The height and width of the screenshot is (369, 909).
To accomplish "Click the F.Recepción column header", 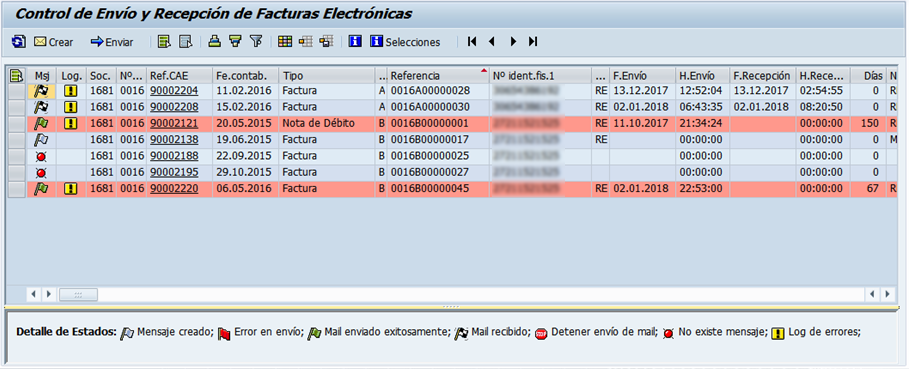I will [762, 75].
